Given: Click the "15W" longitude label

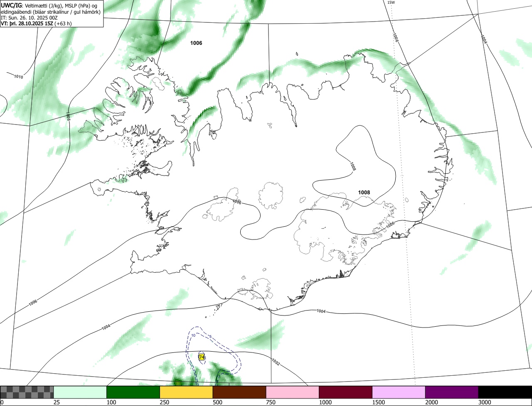Looking at the screenshot, I should [391, 2].
